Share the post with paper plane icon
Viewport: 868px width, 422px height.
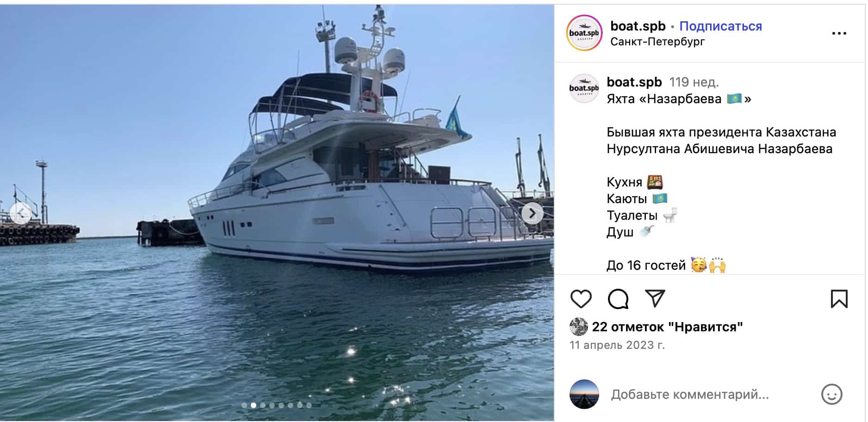(655, 299)
